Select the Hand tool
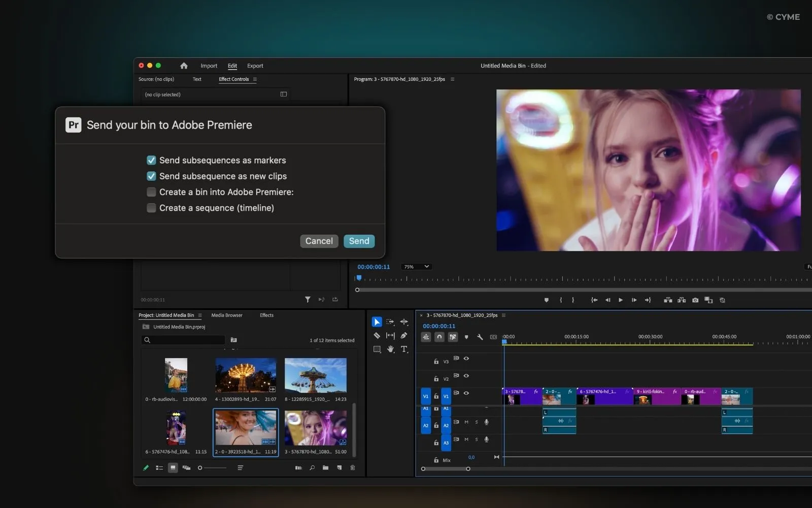This screenshot has width=812, height=508. tap(391, 349)
